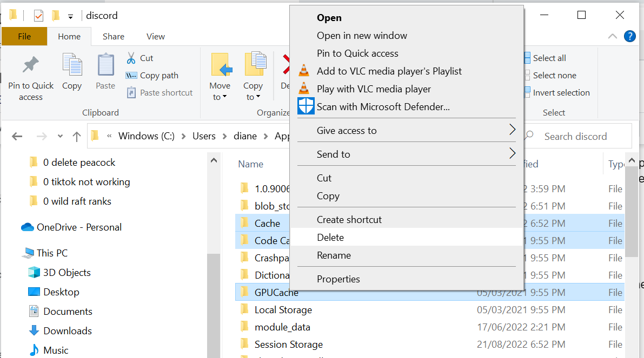Viewport: 644px width, 358px height.
Task: Open Downloads in the navigation pane
Action: tap(67, 331)
